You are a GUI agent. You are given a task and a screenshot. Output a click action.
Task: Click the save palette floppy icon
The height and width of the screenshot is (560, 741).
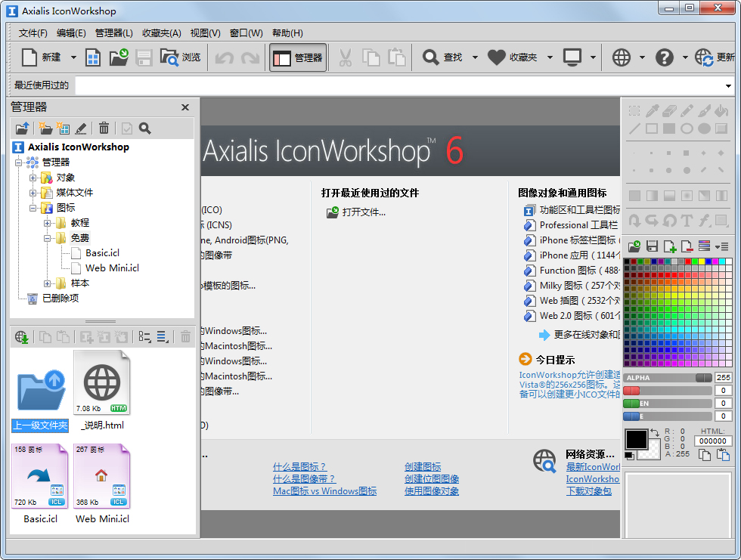(652, 246)
